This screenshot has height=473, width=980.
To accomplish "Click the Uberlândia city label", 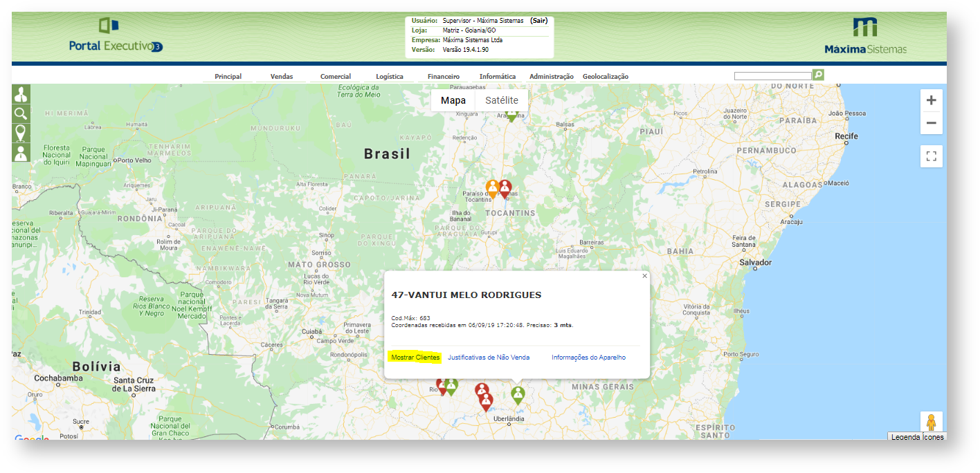I will click(x=508, y=419).
